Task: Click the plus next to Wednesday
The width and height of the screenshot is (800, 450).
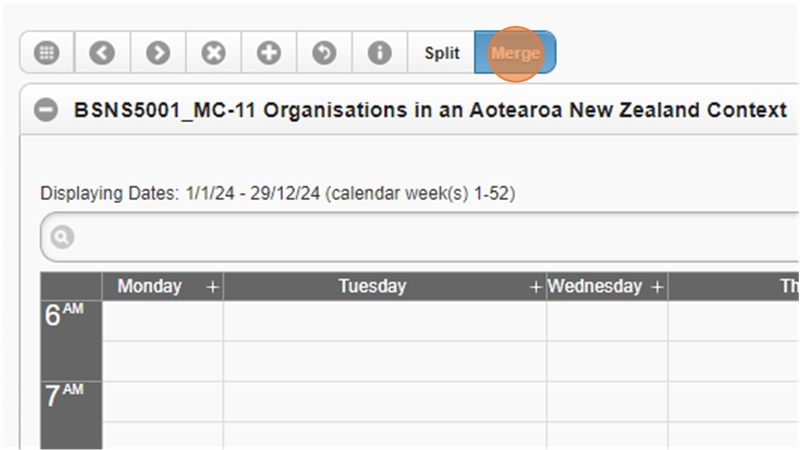Action: coord(657,287)
